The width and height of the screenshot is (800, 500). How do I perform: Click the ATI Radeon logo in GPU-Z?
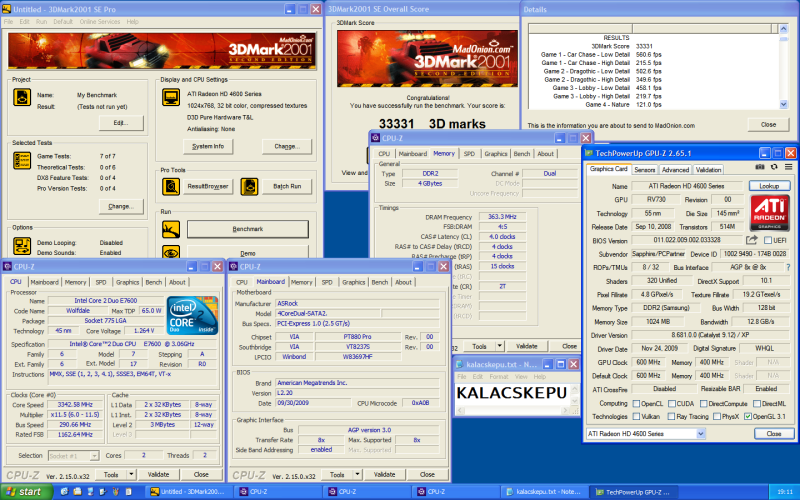[x=770, y=213]
